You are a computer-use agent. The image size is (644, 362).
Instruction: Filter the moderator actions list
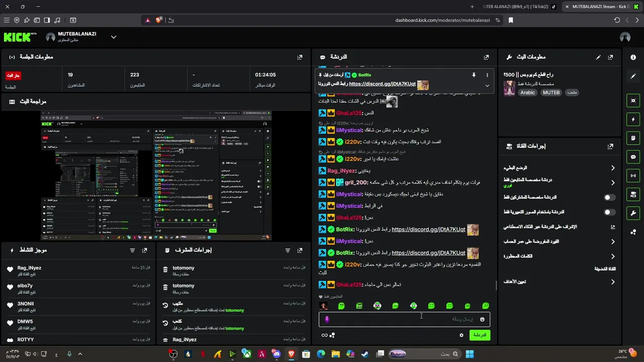(x=288, y=250)
